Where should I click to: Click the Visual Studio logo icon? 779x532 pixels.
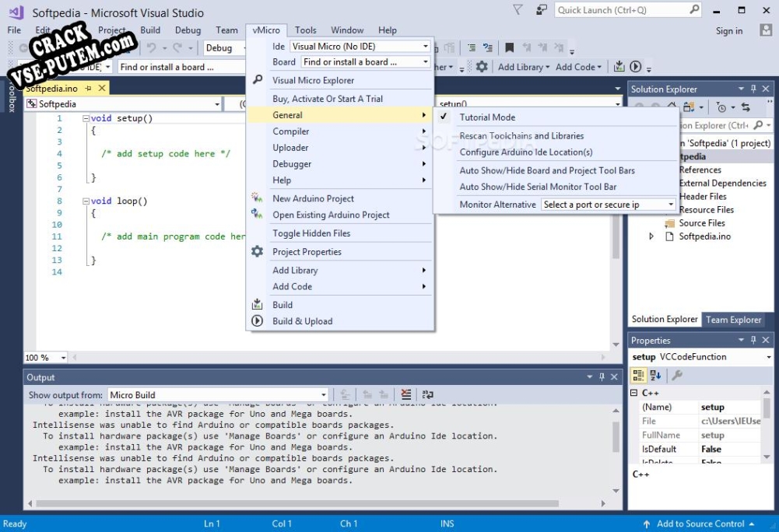pos(16,12)
